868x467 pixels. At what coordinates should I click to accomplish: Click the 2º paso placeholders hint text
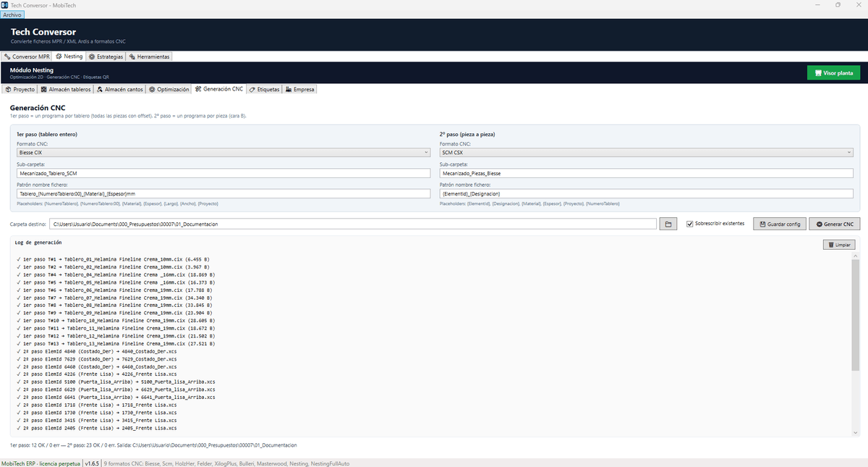[x=529, y=204]
